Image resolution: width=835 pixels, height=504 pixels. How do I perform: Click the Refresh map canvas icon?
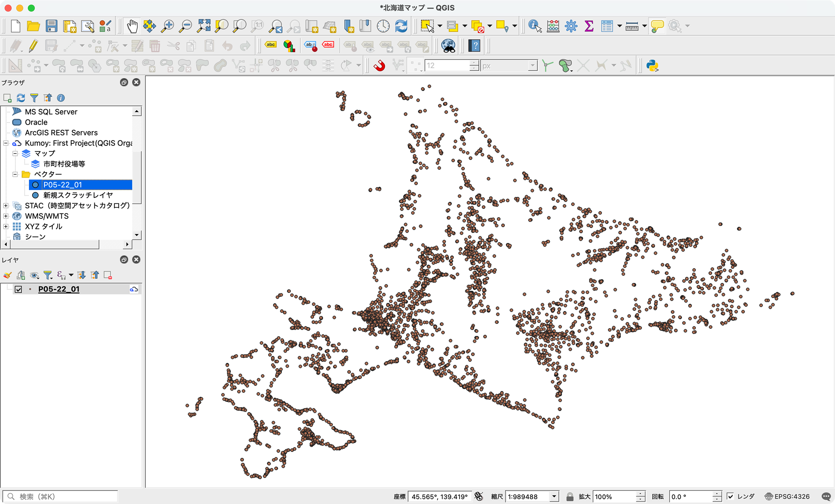click(x=401, y=26)
